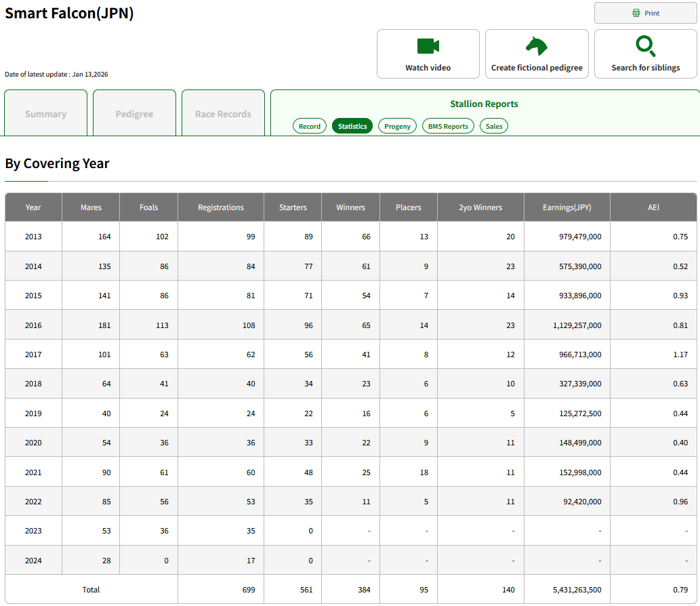
Task: Click total AEI value 0.79
Action: pos(680,590)
